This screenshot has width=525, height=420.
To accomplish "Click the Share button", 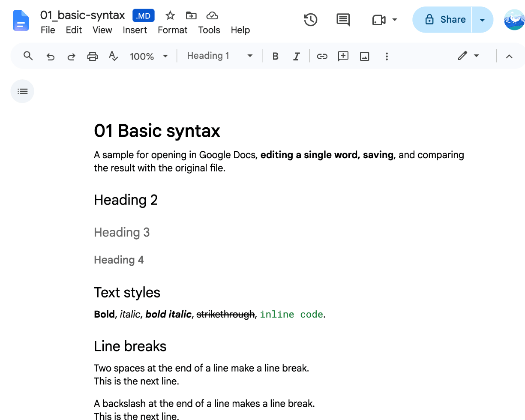I will (x=442, y=20).
